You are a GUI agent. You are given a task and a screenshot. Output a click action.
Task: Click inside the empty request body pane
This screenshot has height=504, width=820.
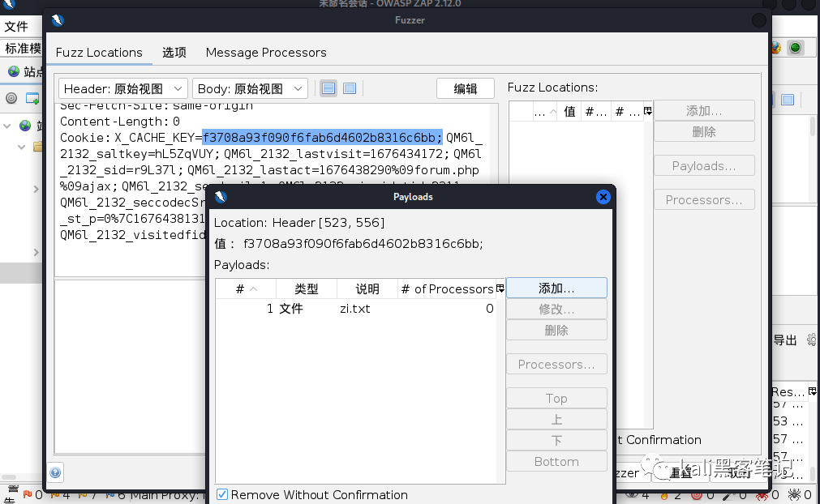131,366
